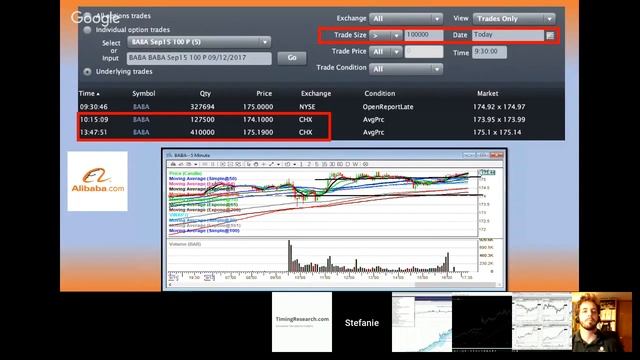Select the webcam thumbnail of bearded man
640x360 pixels.
pyautogui.click(x=602, y=322)
